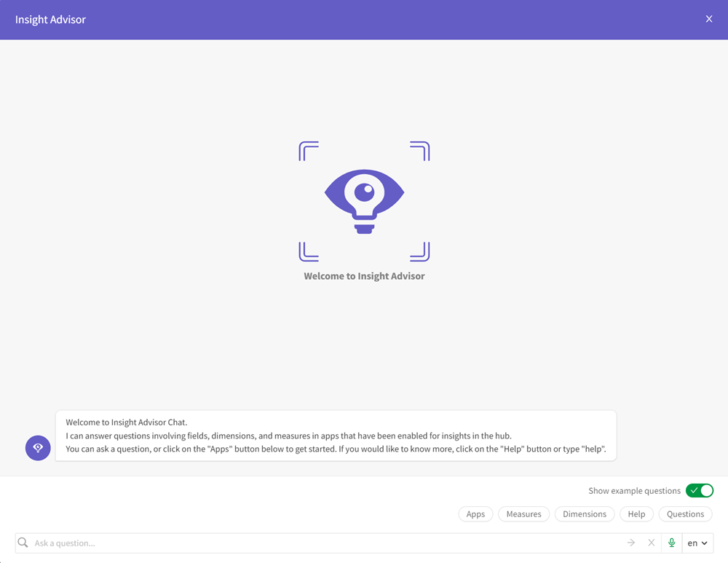Show Dimensions suggestions

pyautogui.click(x=585, y=513)
